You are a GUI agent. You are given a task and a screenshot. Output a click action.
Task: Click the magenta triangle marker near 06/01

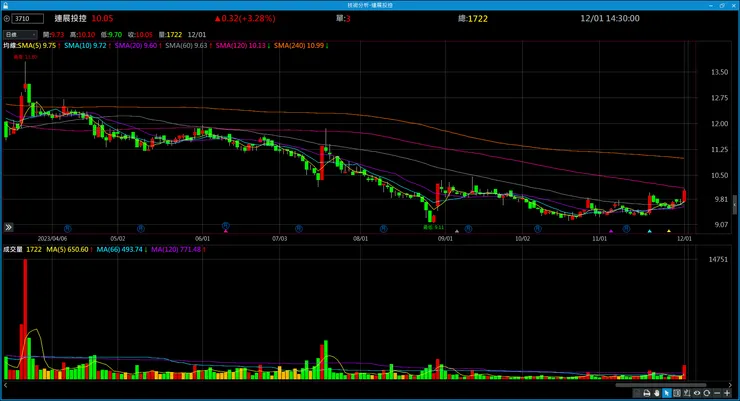226,231
